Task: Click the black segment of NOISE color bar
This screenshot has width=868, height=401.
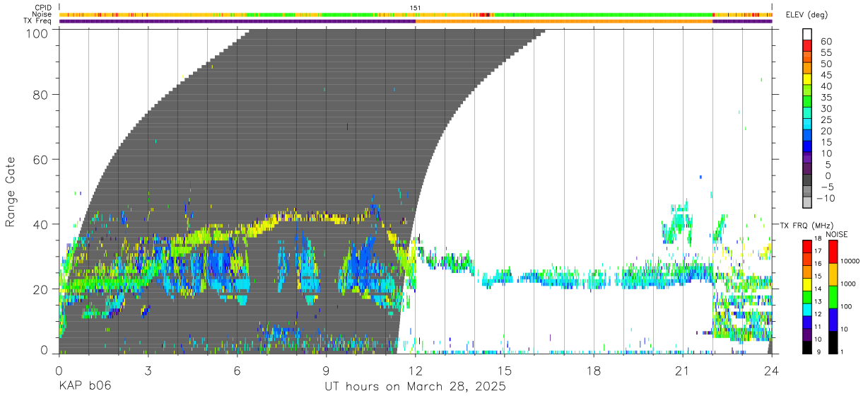Action: point(833,342)
